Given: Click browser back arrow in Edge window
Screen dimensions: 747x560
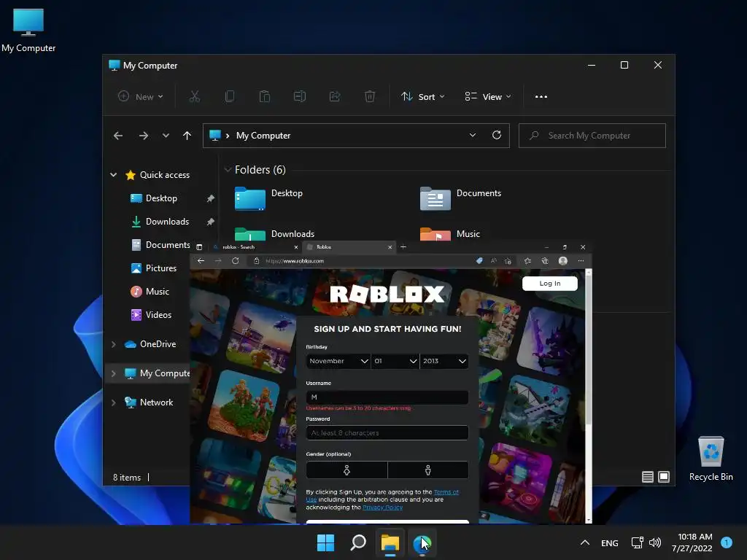Looking at the screenshot, I should pos(201,261).
